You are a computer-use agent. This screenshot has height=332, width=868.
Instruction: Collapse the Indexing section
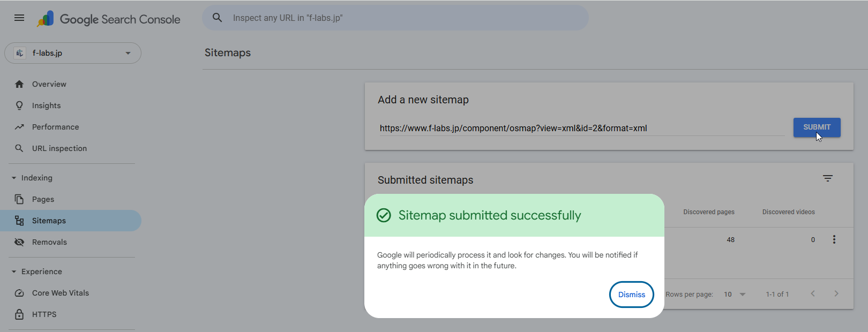point(14,178)
